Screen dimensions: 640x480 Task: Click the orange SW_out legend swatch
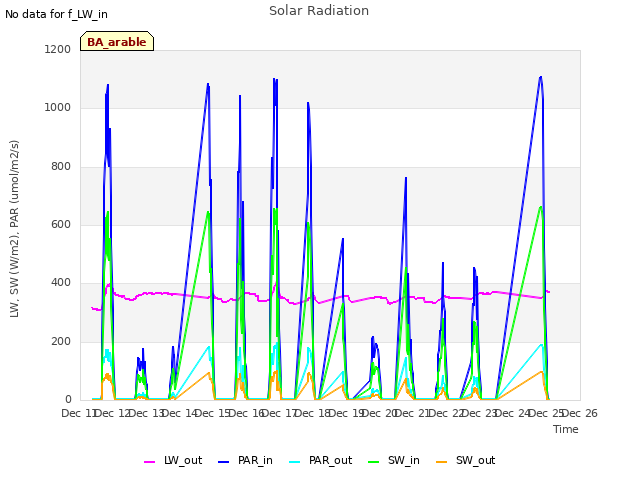point(442,462)
